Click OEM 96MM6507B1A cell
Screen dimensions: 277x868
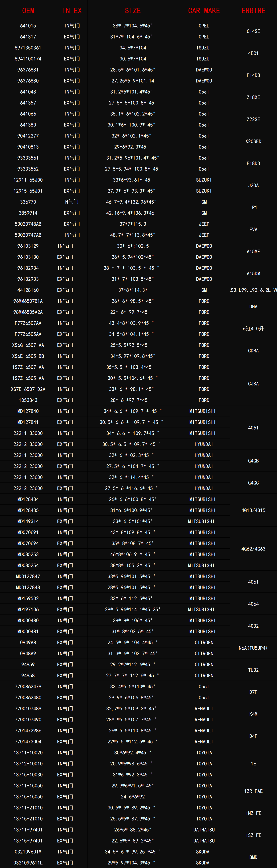pos(28,301)
